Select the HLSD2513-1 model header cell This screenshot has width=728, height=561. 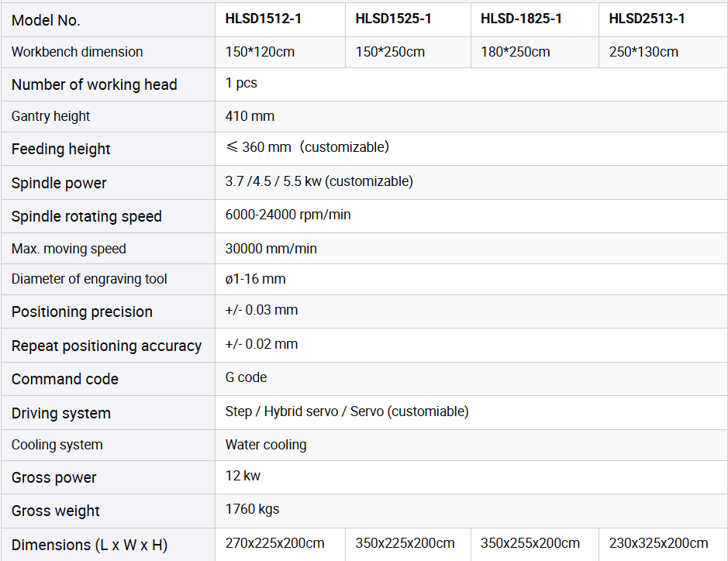(x=647, y=19)
